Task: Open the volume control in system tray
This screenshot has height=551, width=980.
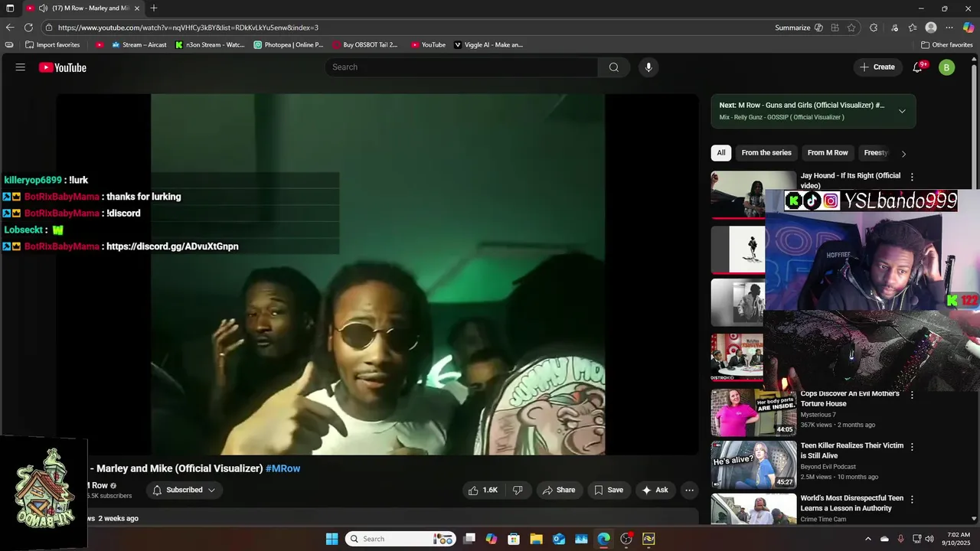Action: [x=929, y=539]
